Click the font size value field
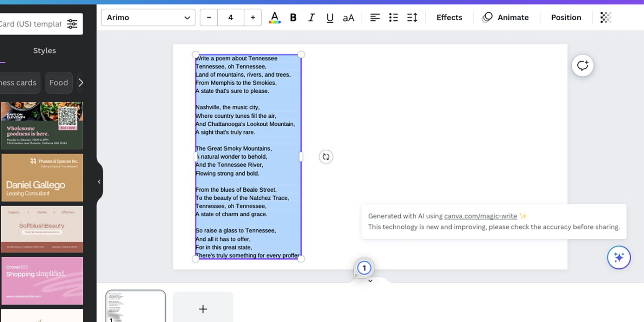Viewport: 644px width, 322px height. coord(231,18)
